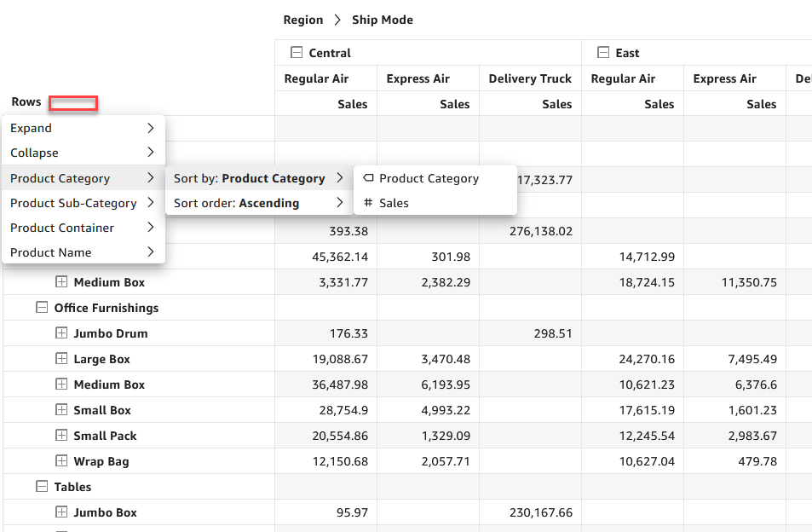Choose Sales as the sort-by field
This screenshot has height=532, width=812.
click(394, 203)
